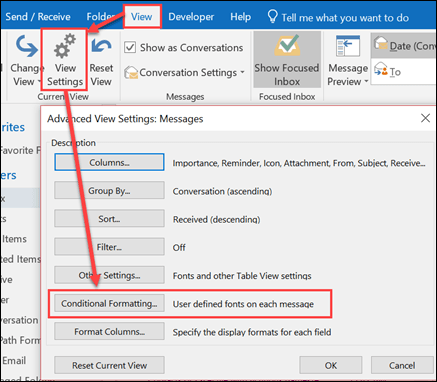
Task: Switch to the Send / Receive tab
Action: [x=38, y=17]
